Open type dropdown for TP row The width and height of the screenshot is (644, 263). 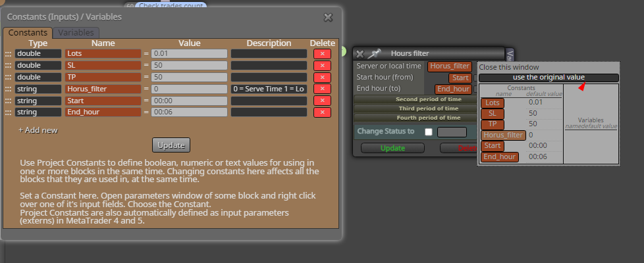(x=38, y=78)
